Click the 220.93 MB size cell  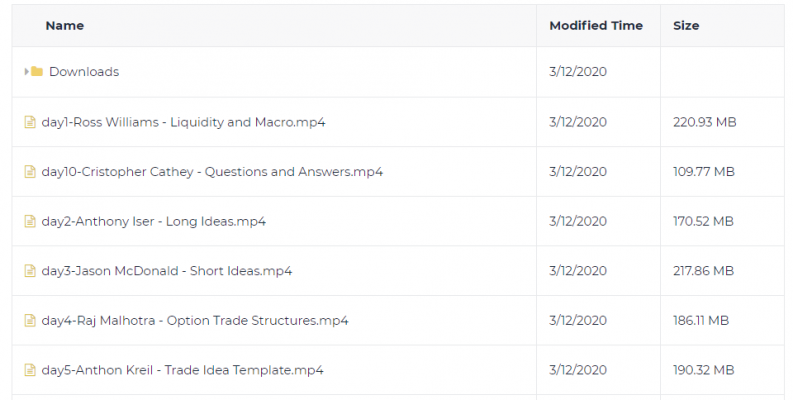point(704,122)
